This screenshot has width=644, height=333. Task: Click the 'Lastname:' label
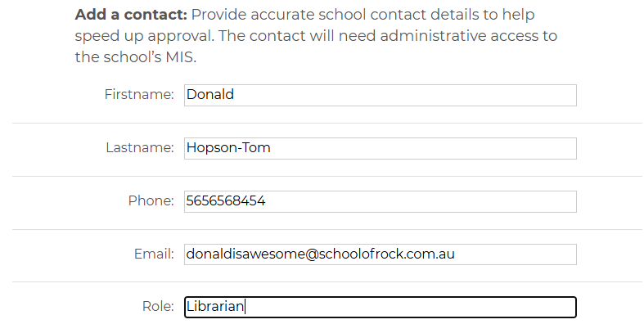point(140,148)
